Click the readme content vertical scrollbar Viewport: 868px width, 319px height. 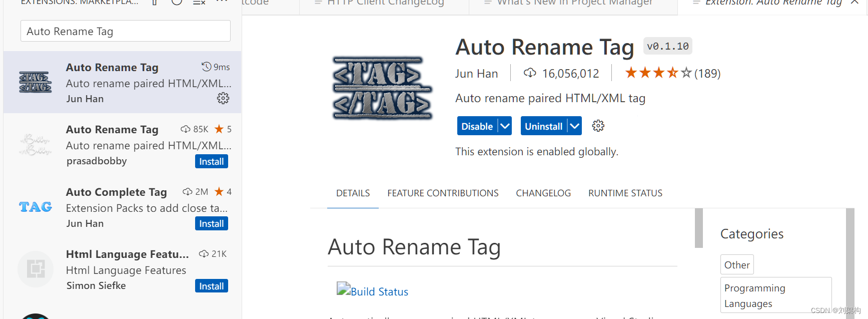[x=699, y=228]
